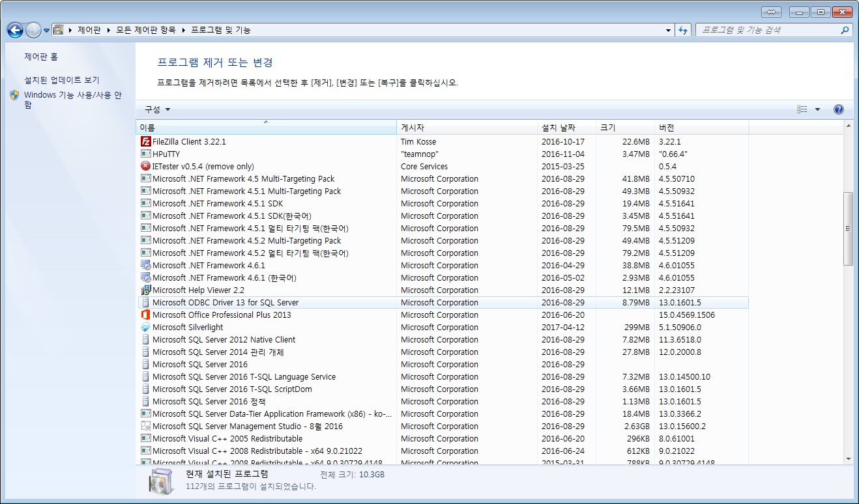
Task: Click the refresh icon beside address bar
Action: click(x=683, y=30)
